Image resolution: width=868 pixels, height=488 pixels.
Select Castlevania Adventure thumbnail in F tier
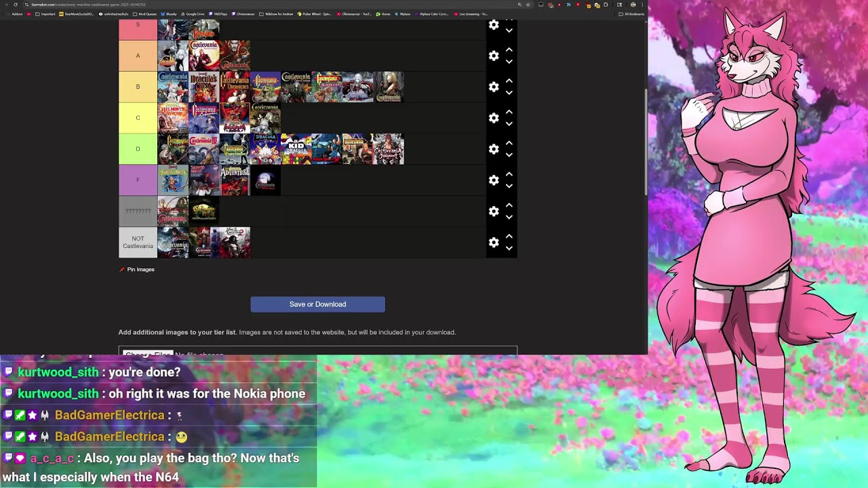click(x=235, y=180)
